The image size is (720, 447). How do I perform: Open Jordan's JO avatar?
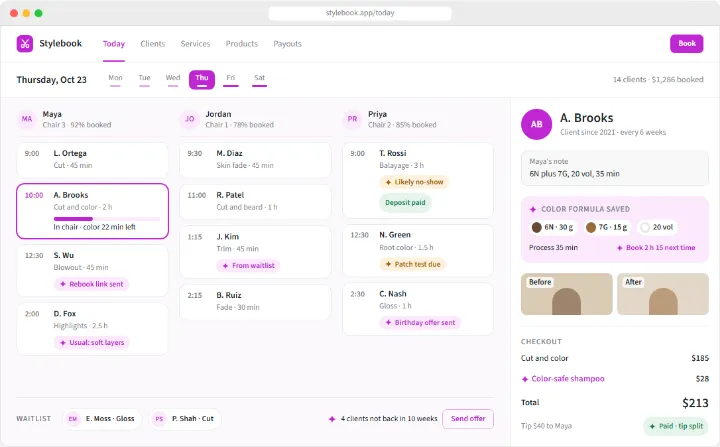coord(190,119)
